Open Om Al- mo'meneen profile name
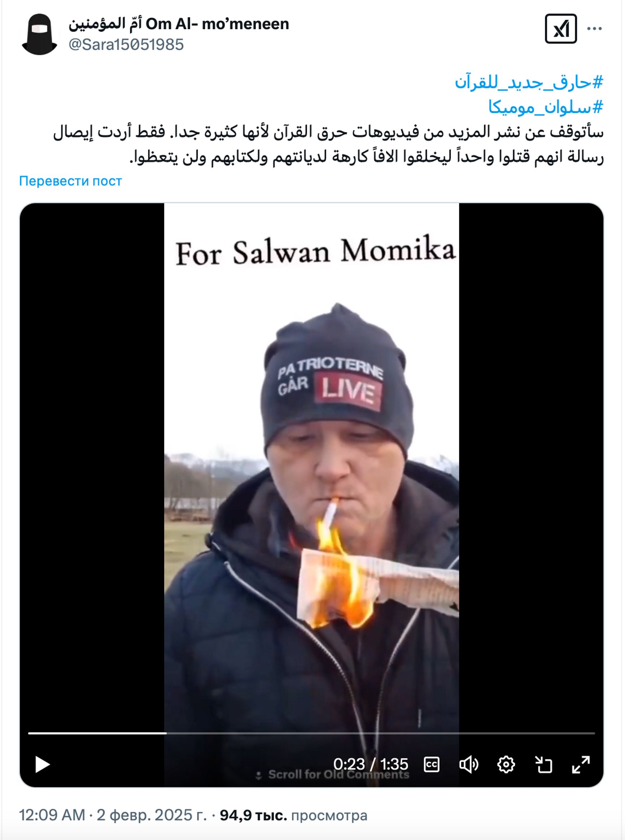 pyautogui.click(x=179, y=24)
